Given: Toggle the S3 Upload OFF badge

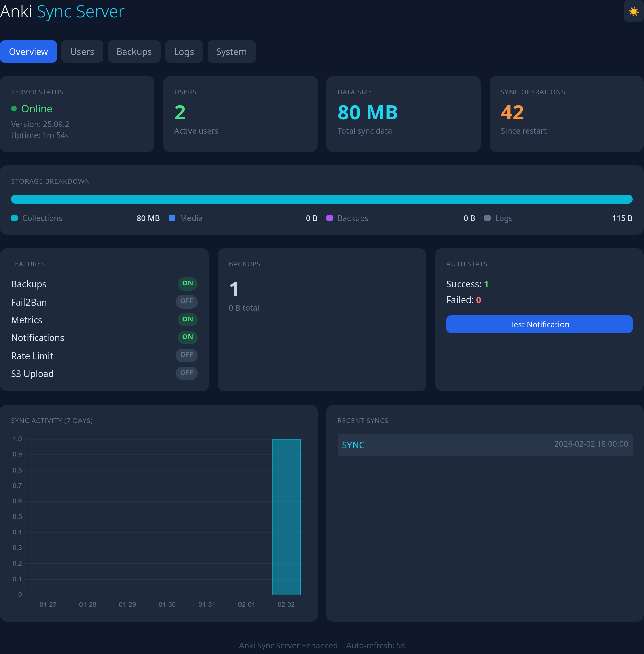Looking at the screenshot, I should coord(186,373).
